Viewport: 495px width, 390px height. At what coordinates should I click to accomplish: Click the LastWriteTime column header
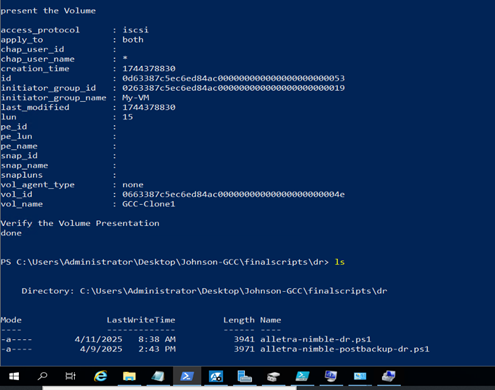141,320
